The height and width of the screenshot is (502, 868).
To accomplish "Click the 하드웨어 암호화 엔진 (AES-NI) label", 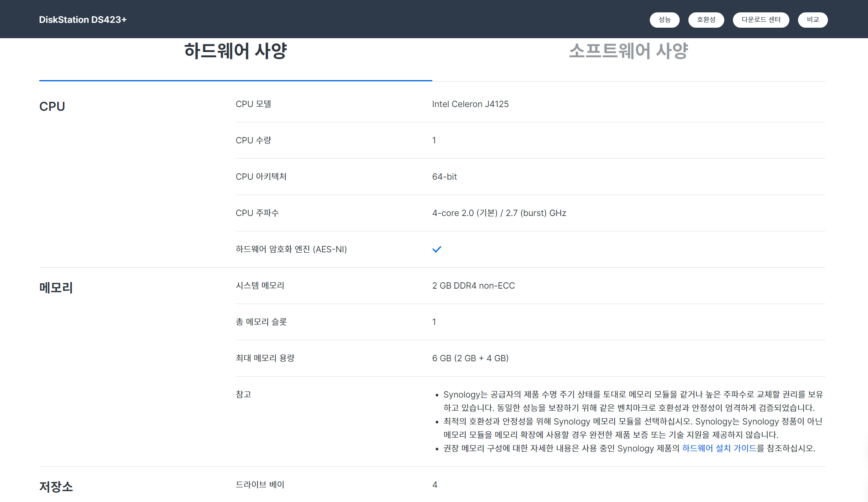I will click(291, 249).
